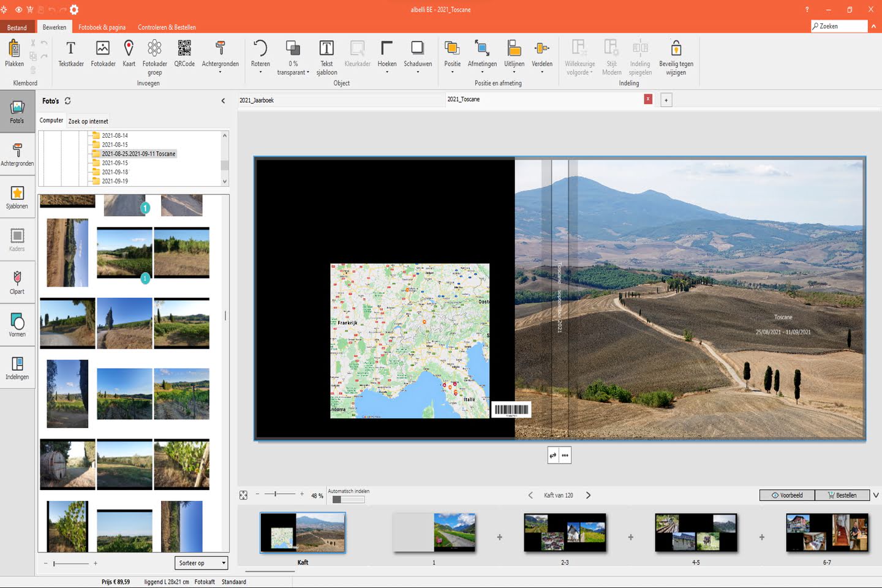This screenshot has width=882, height=588.
Task: Open the Sjablonen sidebar panel
Action: coord(17,197)
